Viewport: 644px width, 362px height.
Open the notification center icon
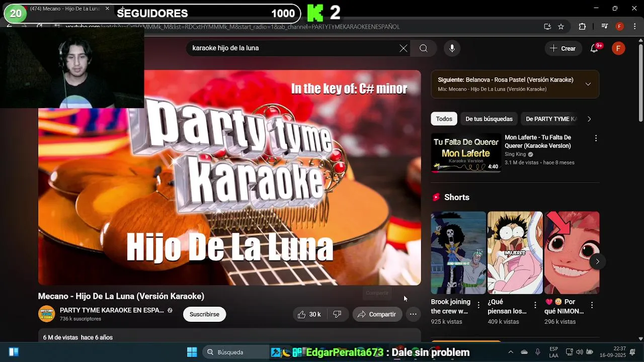pos(632,352)
